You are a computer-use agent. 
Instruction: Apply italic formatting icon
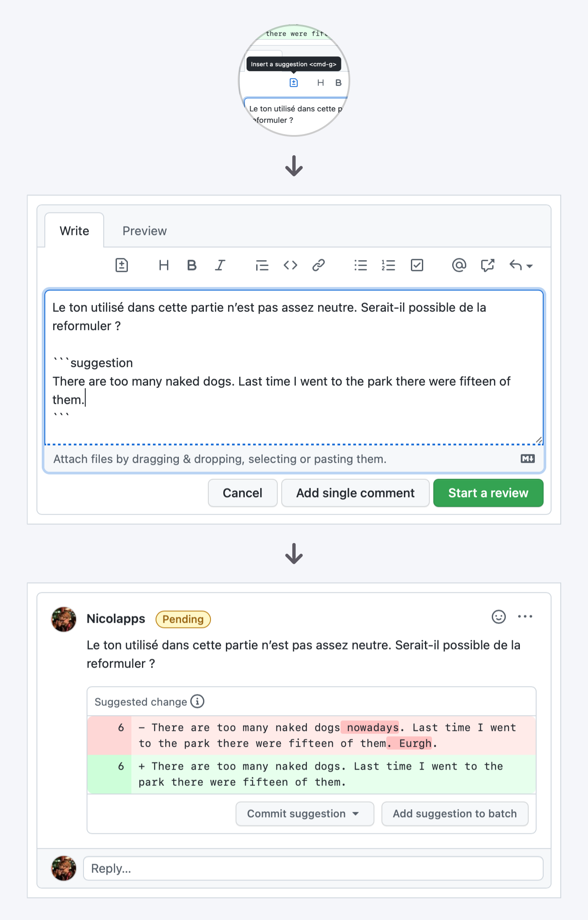220,265
